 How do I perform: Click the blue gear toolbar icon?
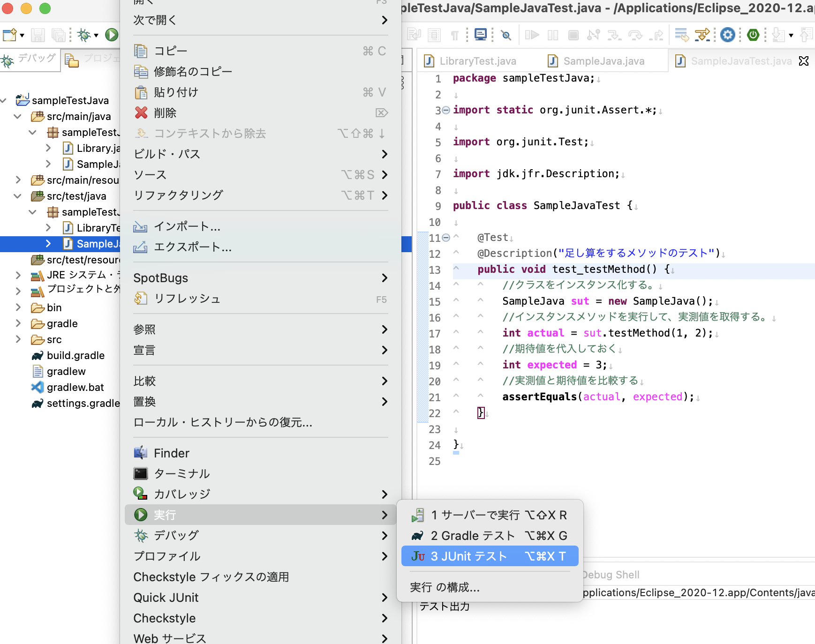727,35
